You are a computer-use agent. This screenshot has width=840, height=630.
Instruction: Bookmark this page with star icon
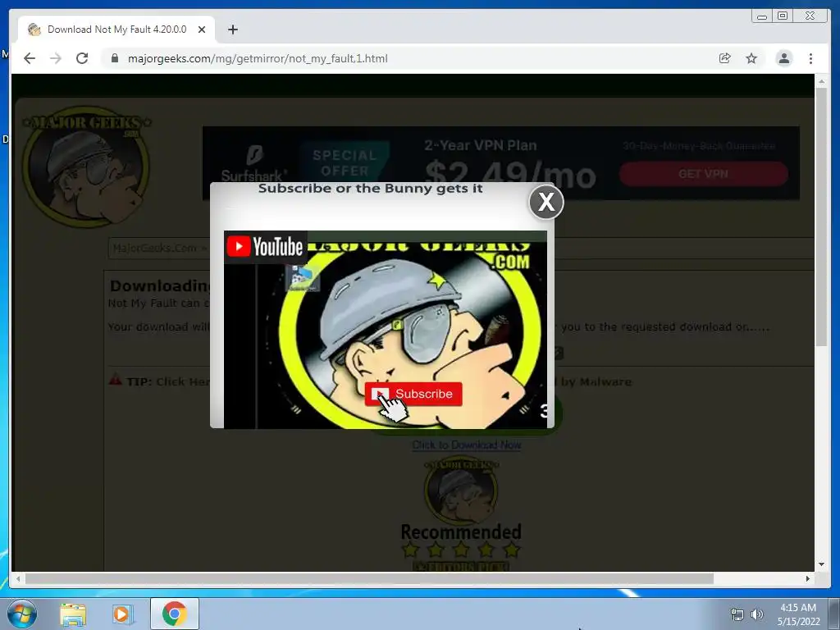(x=751, y=58)
